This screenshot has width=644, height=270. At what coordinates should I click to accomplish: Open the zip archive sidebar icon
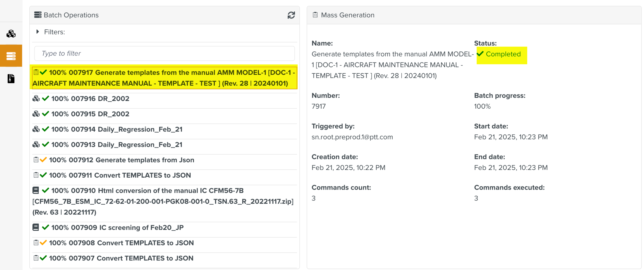[x=11, y=79]
